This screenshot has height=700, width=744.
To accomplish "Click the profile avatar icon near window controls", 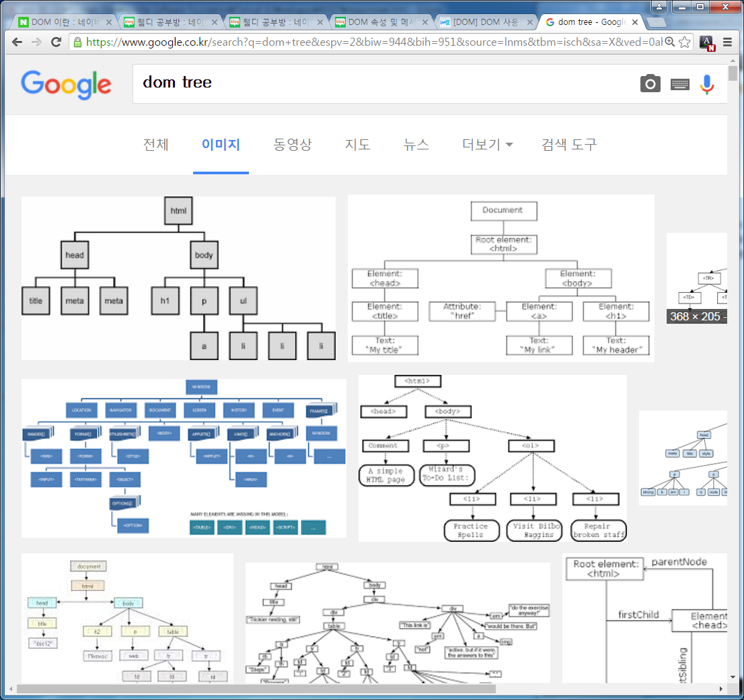I will (659, 7).
